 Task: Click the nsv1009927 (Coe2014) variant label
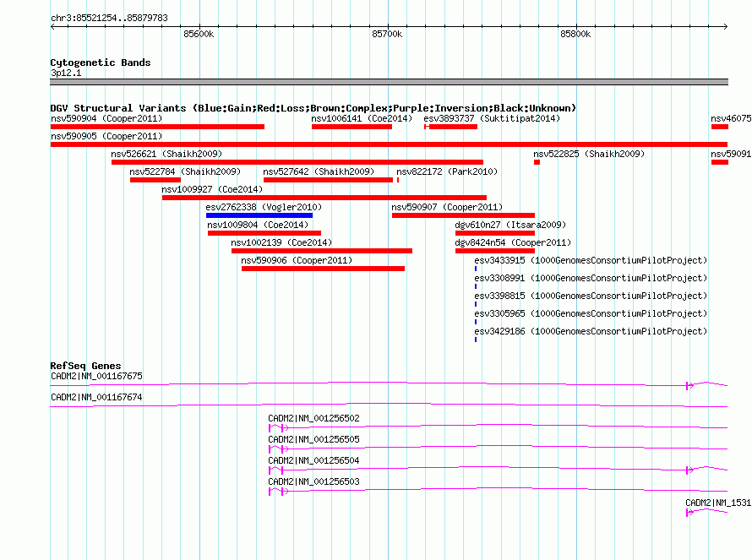coord(212,189)
